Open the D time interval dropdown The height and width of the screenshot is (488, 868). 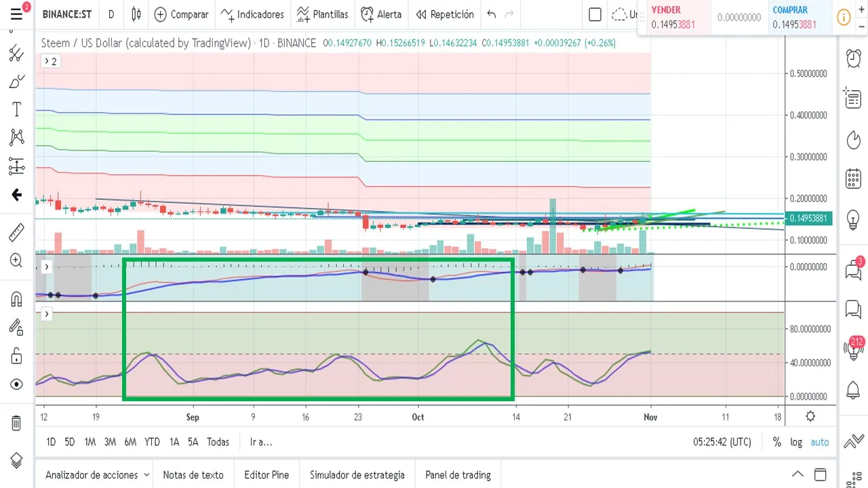(x=111, y=14)
